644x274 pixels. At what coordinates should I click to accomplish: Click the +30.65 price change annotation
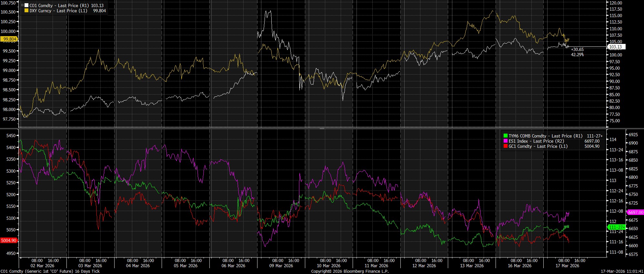tap(577, 49)
